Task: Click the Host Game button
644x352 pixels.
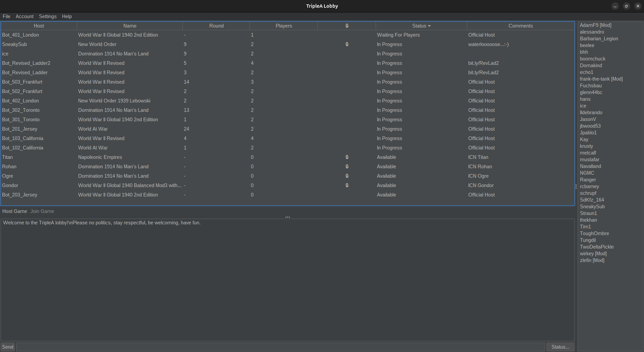Action: (x=15, y=211)
